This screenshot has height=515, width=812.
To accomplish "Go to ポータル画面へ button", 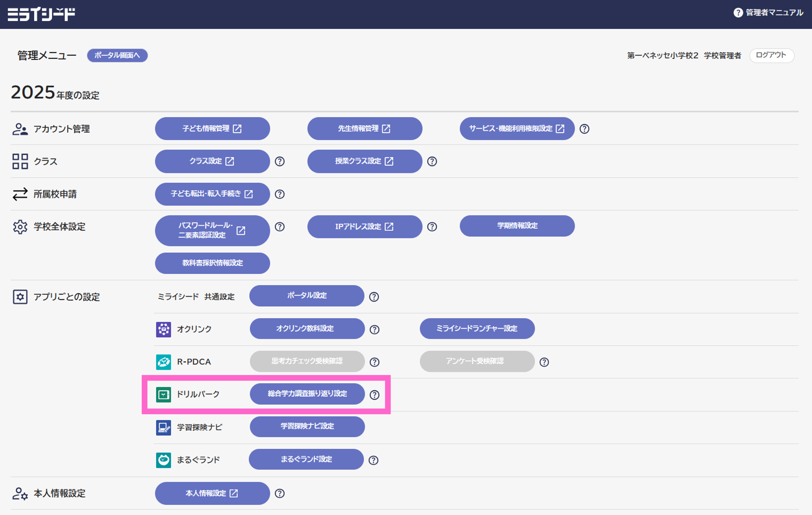I will click(x=117, y=55).
